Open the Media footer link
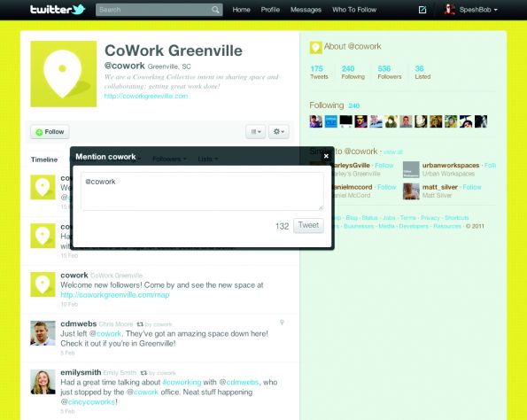527x420 pixels. click(386, 226)
